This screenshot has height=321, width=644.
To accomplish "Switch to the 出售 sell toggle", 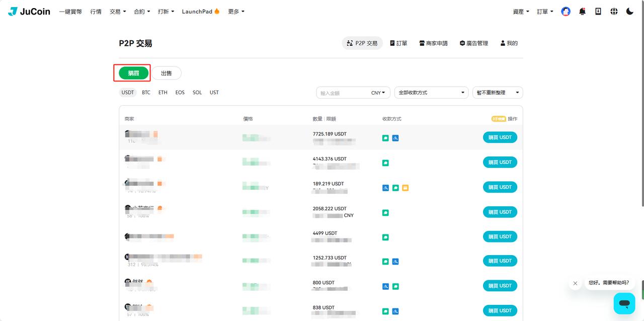I will 167,73.
